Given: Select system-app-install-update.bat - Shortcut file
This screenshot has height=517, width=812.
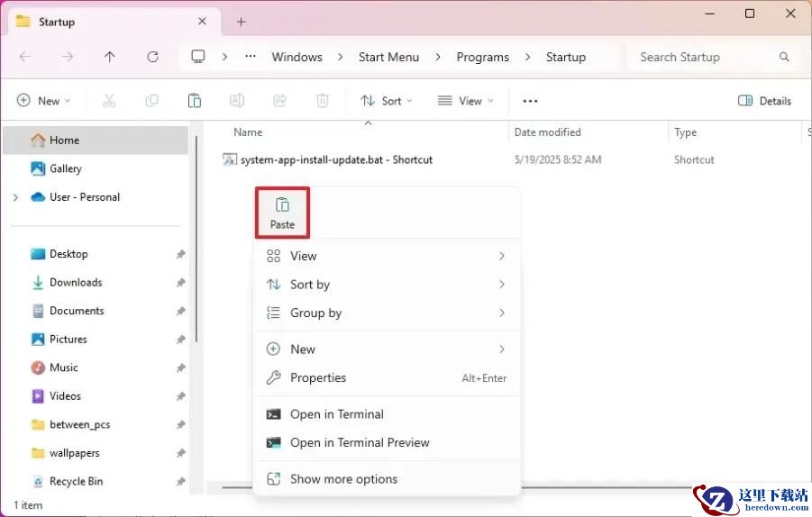Looking at the screenshot, I should tap(328, 160).
